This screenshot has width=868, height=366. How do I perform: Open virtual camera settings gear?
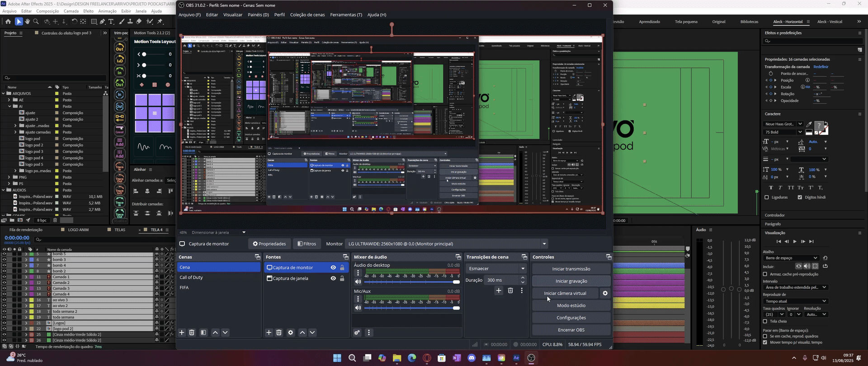tap(605, 293)
